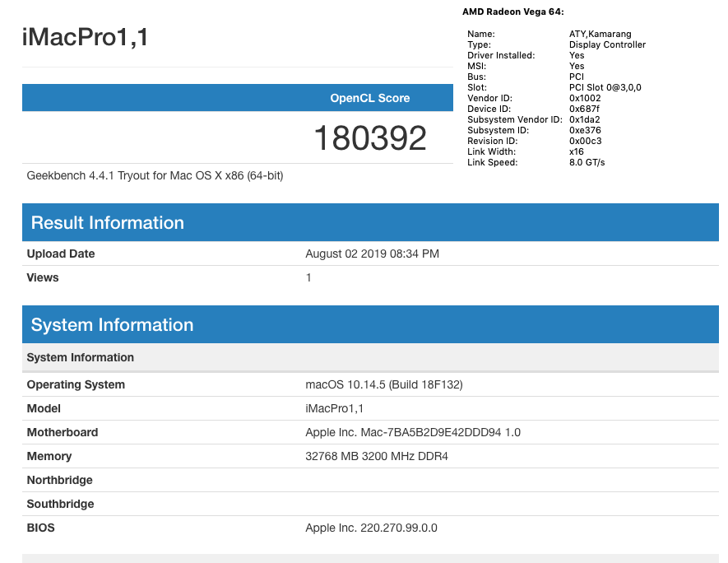Select the iMacPro1,1 model value in table
This screenshot has width=728, height=563.
click(334, 408)
